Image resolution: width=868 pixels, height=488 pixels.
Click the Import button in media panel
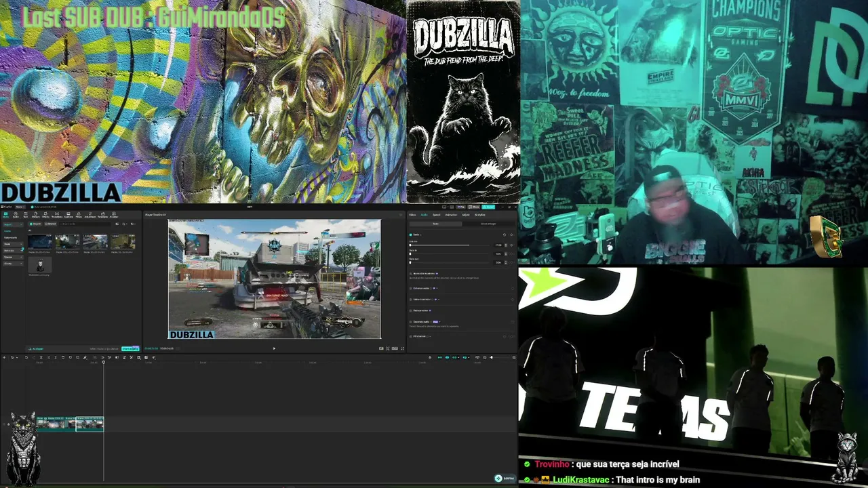click(36, 224)
